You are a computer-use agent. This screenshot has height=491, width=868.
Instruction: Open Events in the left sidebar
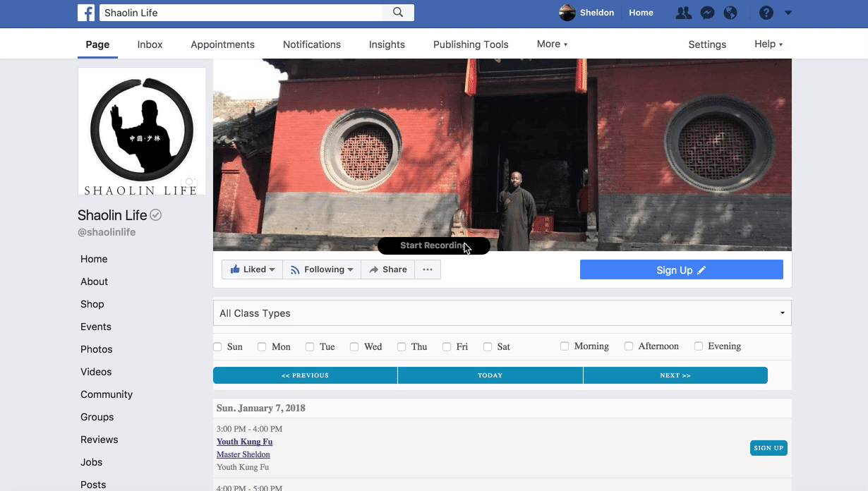coord(96,327)
